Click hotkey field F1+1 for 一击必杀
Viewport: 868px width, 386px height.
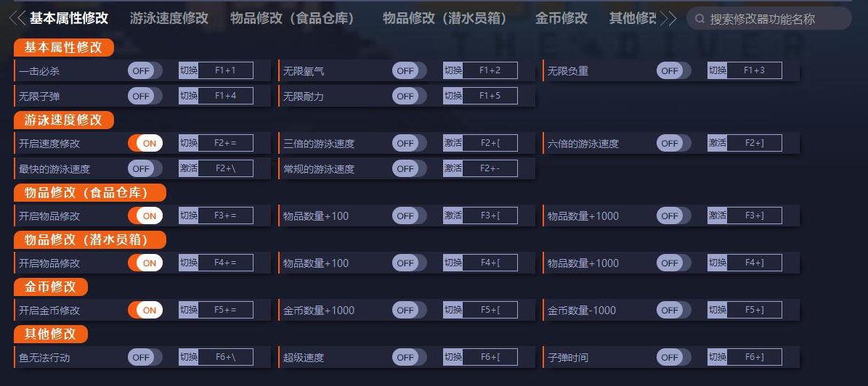pos(226,70)
